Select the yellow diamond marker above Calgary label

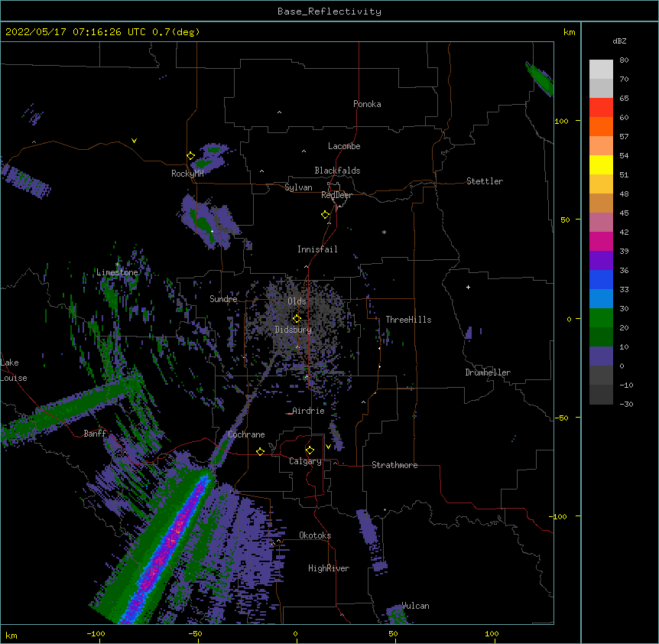point(310,450)
